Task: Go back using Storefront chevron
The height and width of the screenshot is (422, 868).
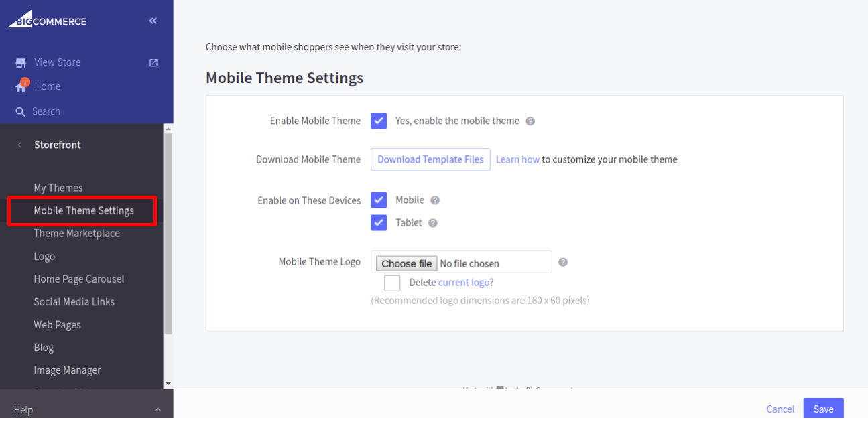Action: [x=19, y=145]
